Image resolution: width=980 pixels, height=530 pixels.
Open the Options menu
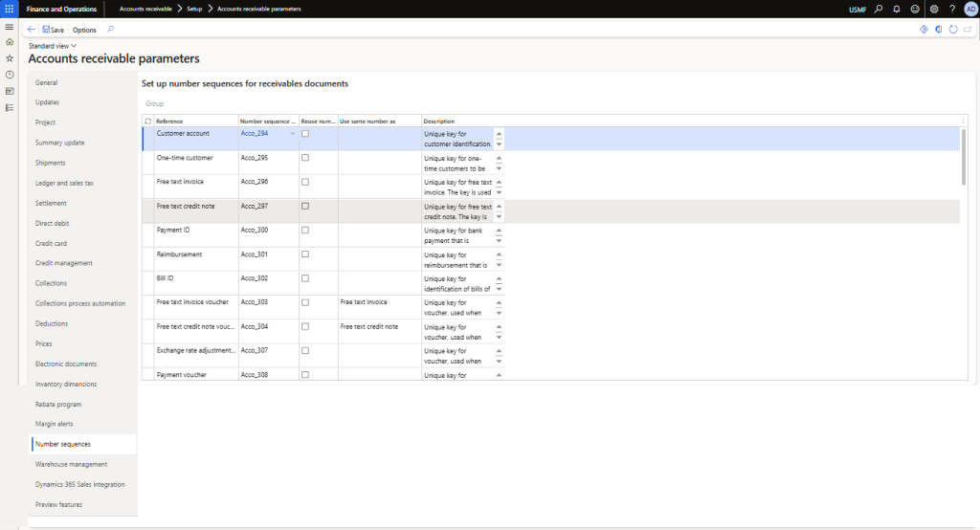(84, 30)
